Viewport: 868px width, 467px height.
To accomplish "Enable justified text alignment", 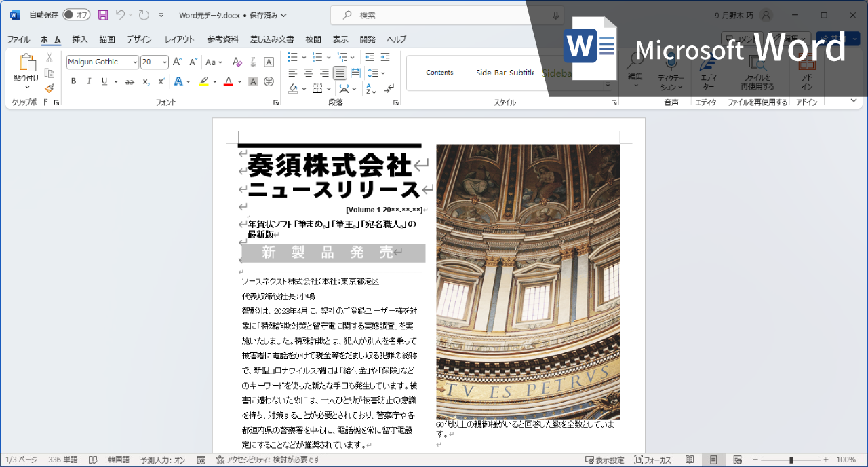I will [340, 75].
